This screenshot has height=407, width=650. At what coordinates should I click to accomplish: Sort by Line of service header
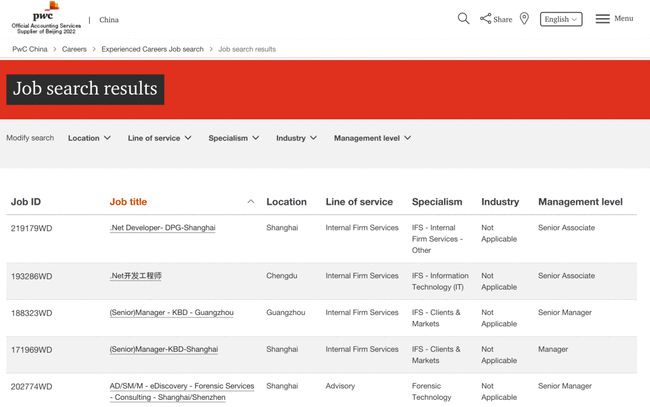click(359, 202)
